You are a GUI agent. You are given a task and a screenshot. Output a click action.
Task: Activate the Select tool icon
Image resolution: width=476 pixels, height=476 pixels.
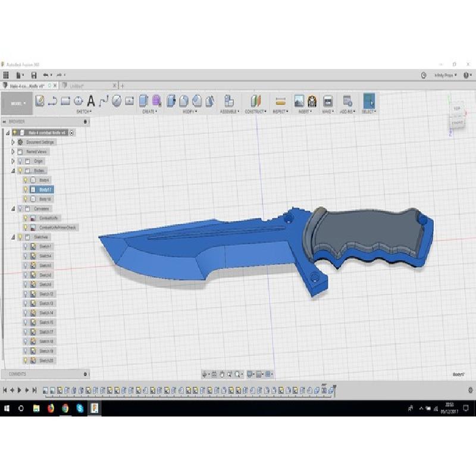coord(369,101)
